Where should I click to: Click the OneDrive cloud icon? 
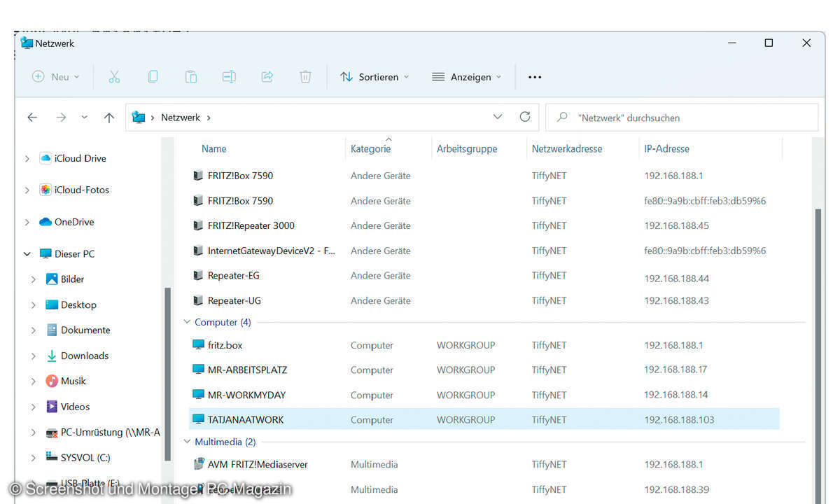(x=45, y=222)
